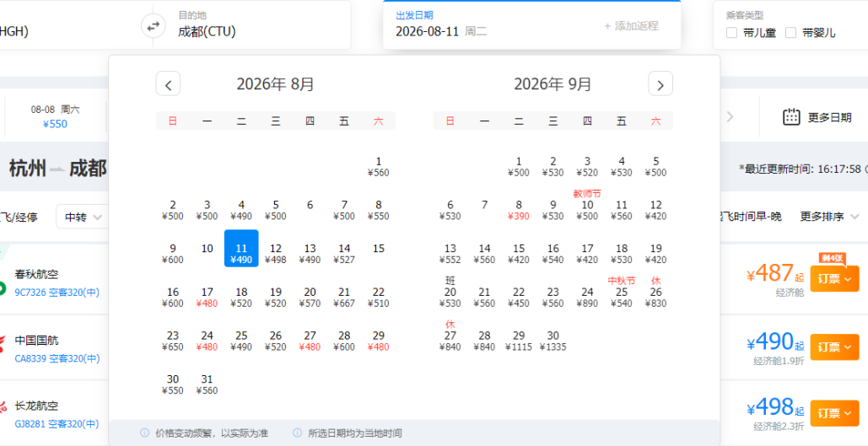Open 更多日期 date picker
868x446 pixels.
(x=817, y=116)
